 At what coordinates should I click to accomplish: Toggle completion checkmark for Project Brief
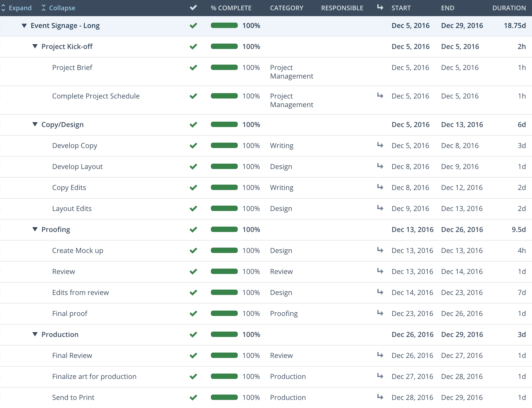193,68
